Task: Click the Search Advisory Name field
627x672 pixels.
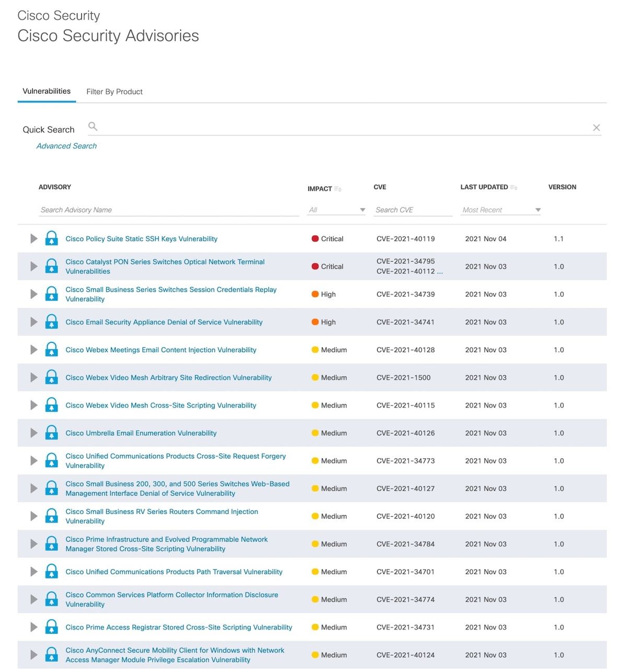Action: pos(169,210)
